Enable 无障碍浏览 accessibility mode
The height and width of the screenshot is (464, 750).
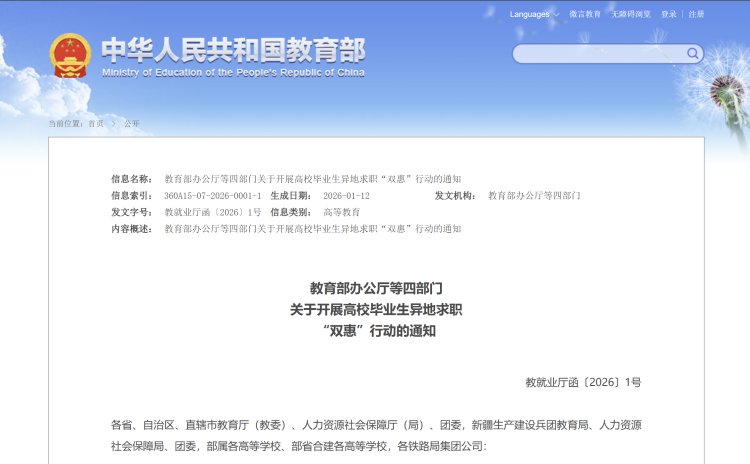tap(631, 14)
